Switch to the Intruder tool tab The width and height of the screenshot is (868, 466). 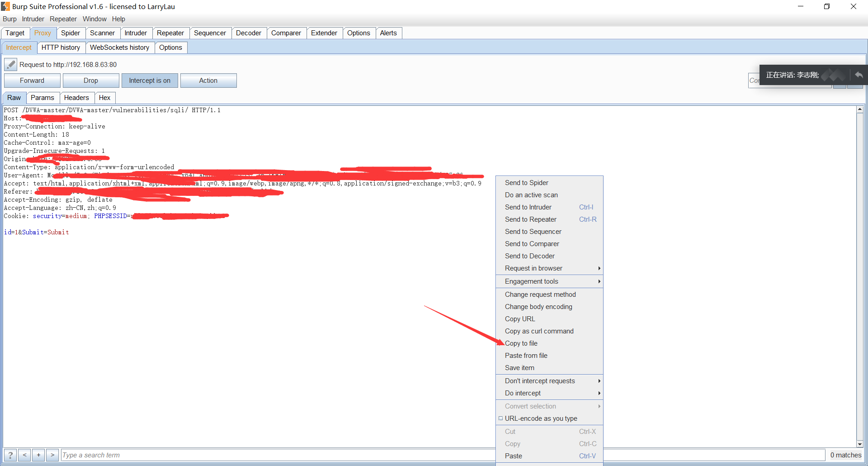pos(136,33)
